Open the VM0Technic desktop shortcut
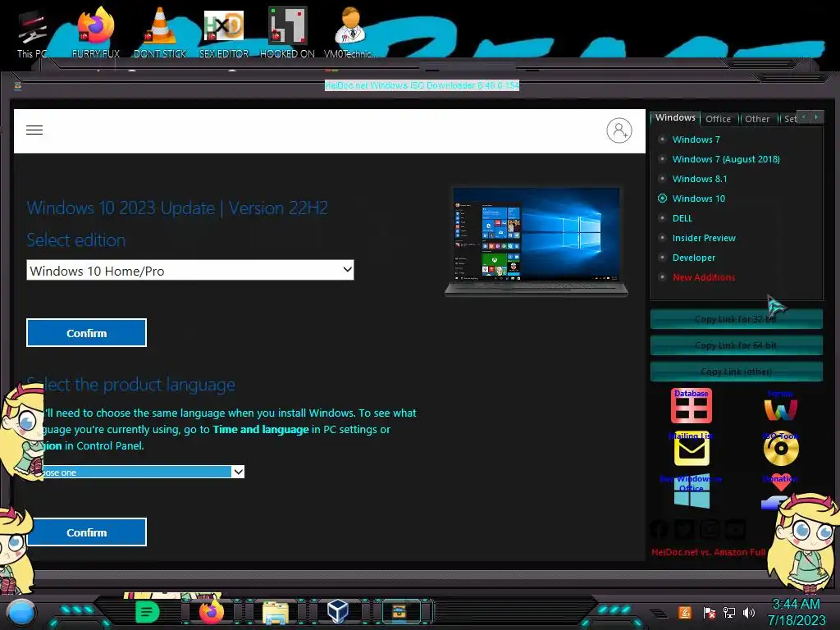Screen dimensions: 840x630 pos(350,33)
